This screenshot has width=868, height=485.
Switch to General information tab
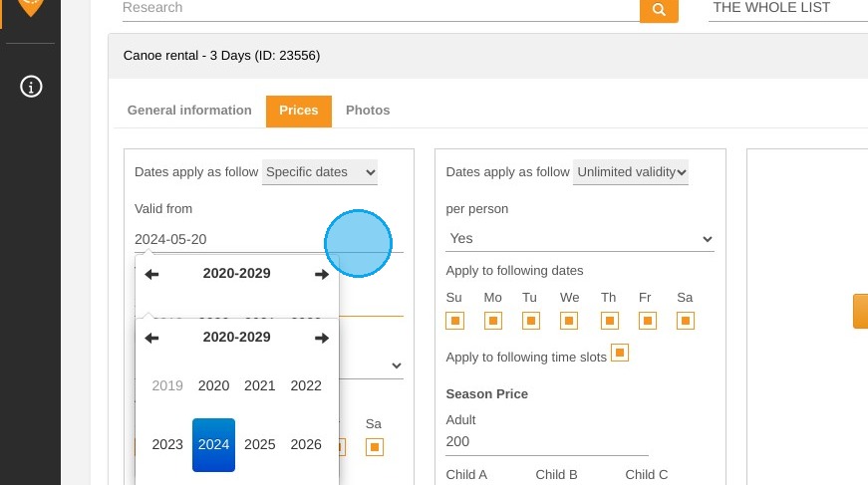[189, 111]
